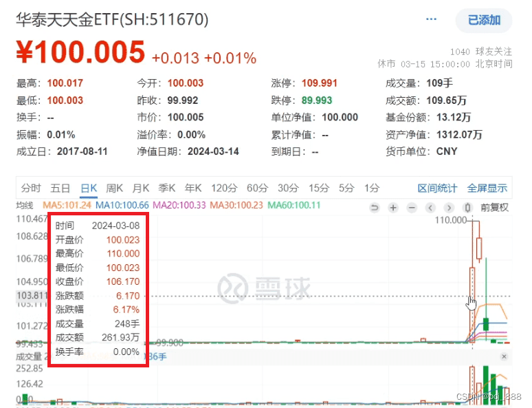Viewport: 532px width, 408px height.
Task: Click the 已添加 watchlist button
Action: point(484,21)
